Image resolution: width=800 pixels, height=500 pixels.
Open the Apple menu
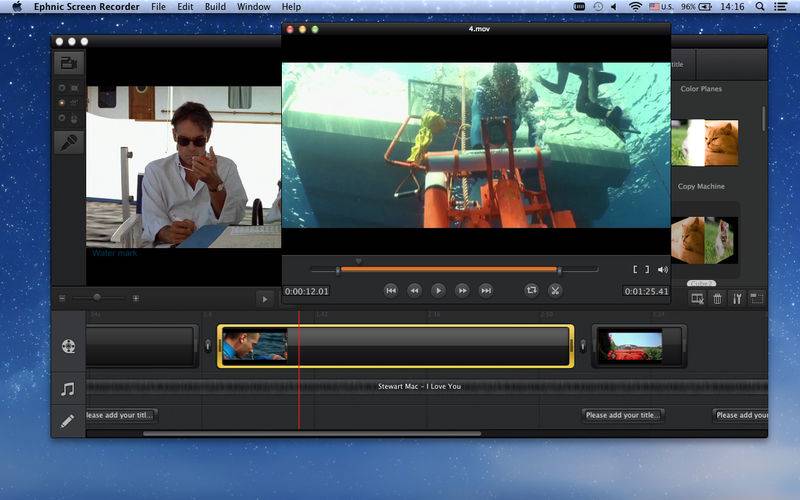(17, 7)
